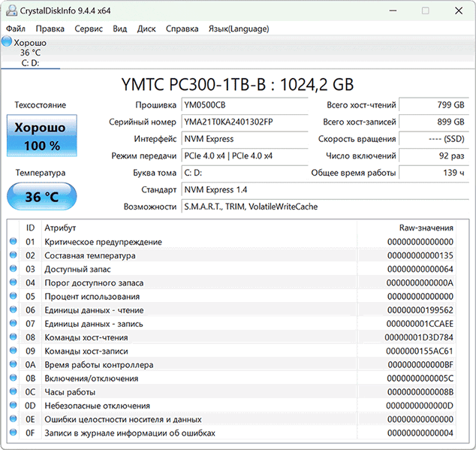Image resolution: width=476 pixels, height=450 pixels.
Task: Select the Критическое предупреждение attribute row text
Action: [x=103, y=242]
